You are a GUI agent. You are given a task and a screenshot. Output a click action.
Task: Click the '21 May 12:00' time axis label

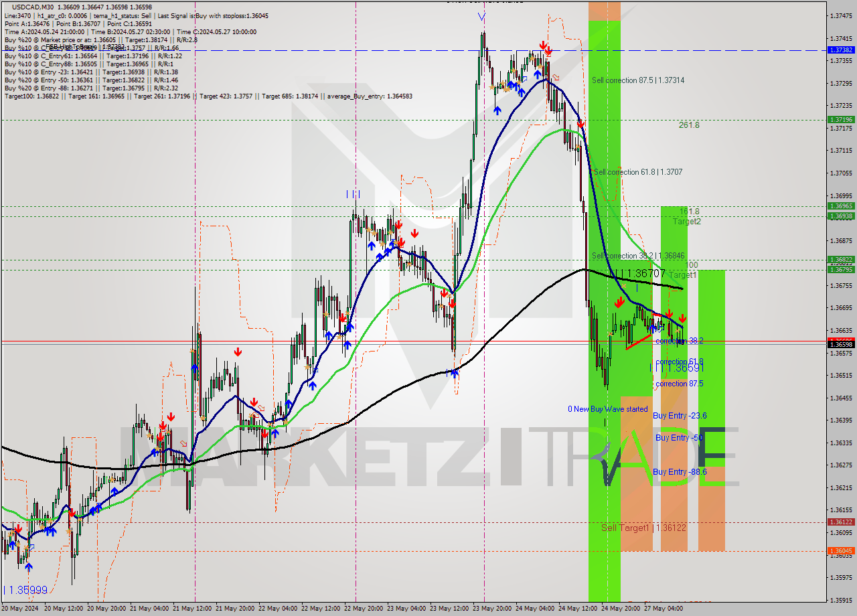pyautogui.click(x=191, y=609)
